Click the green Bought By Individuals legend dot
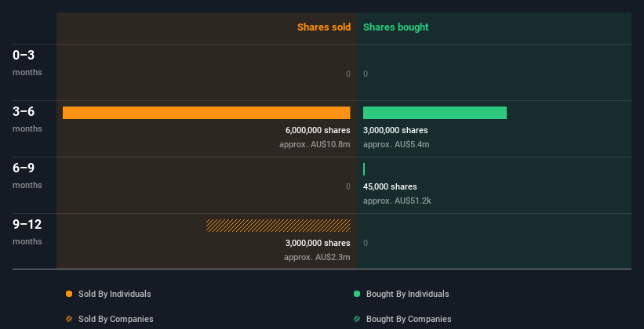The image size is (644, 329). click(357, 294)
